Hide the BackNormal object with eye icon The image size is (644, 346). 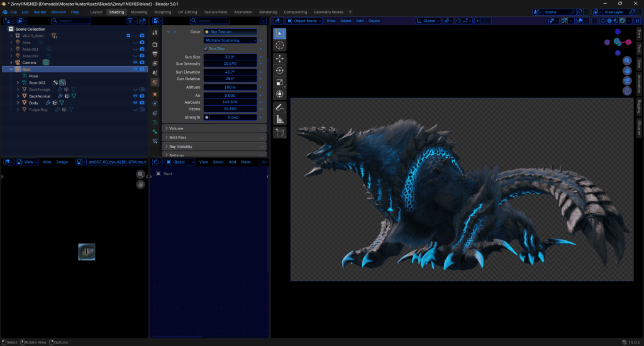135,96
